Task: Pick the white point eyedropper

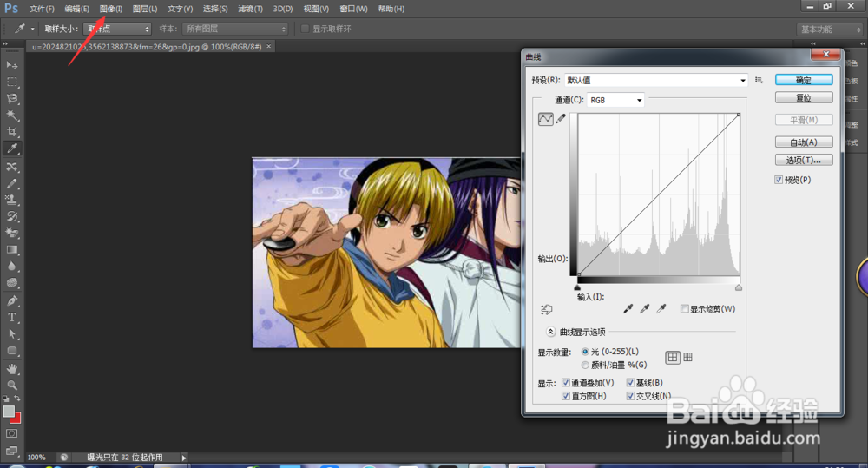Action: click(x=661, y=309)
